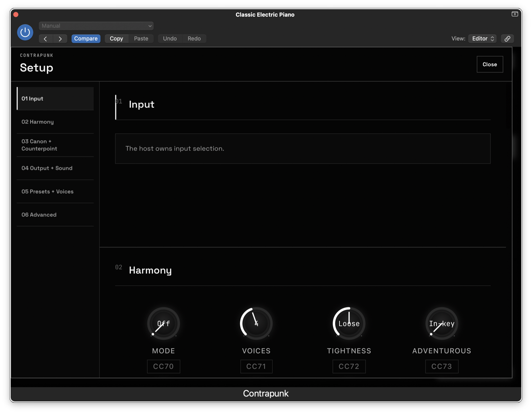Click the Compare button
The height and width of the screenshot is (414, 532).
click(x=86, y=39)
